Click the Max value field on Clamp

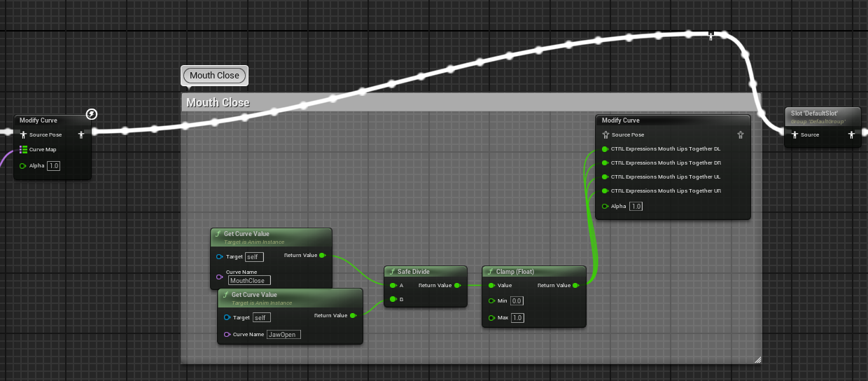pyautogui.click(x=517, y=318)
